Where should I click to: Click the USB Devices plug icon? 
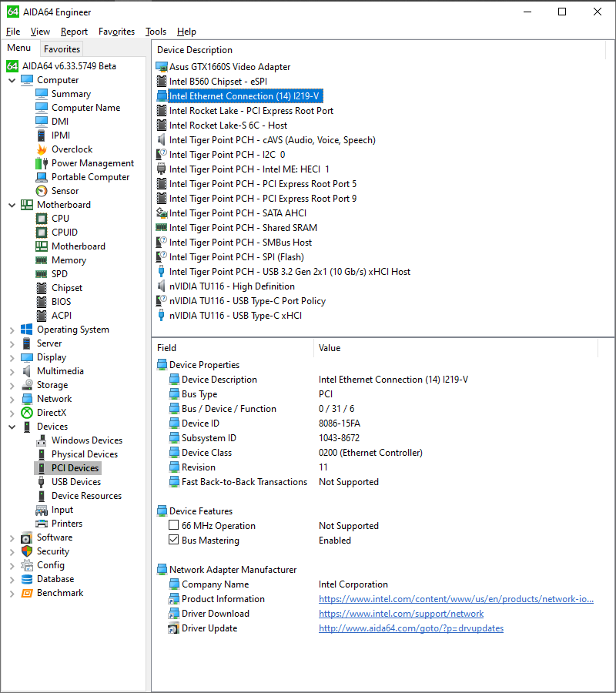pyautogui.click(x=42, y=482)
